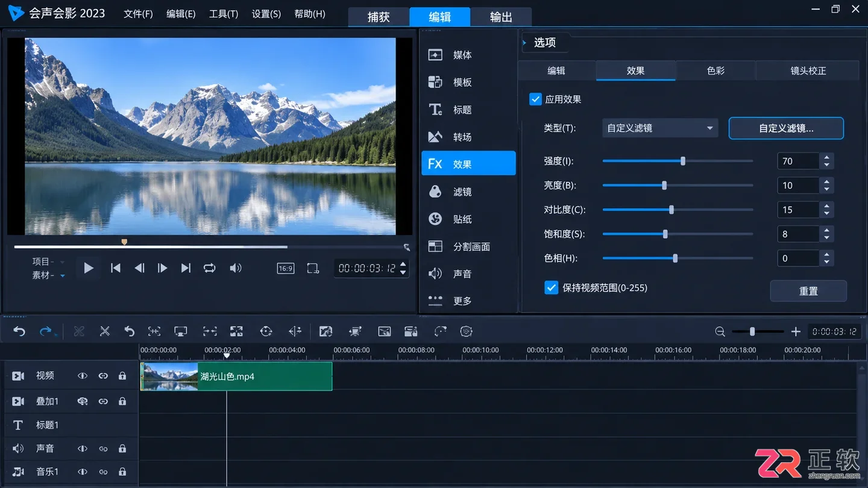Image resolution: width=868 pixels, height=488 pixels.
Task: Zoom in the timeline with plus icon
Action: tap(796, 331)
